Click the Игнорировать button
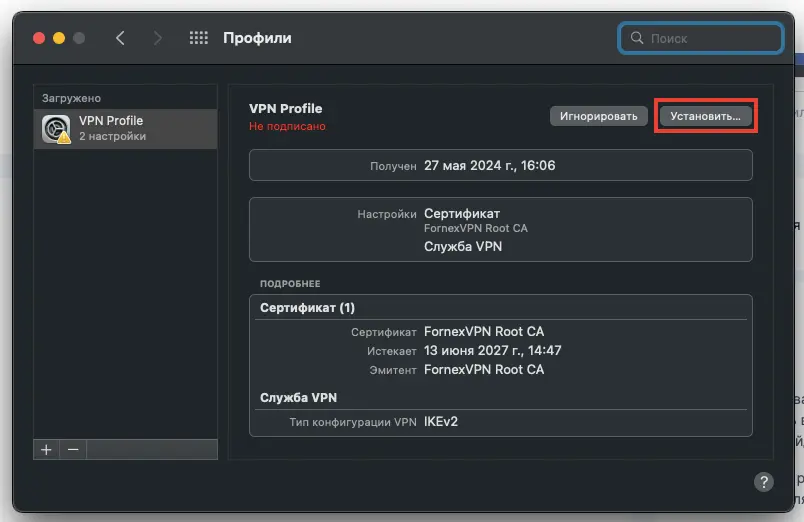This screenshot has height=522, width=804. [598, 116]
